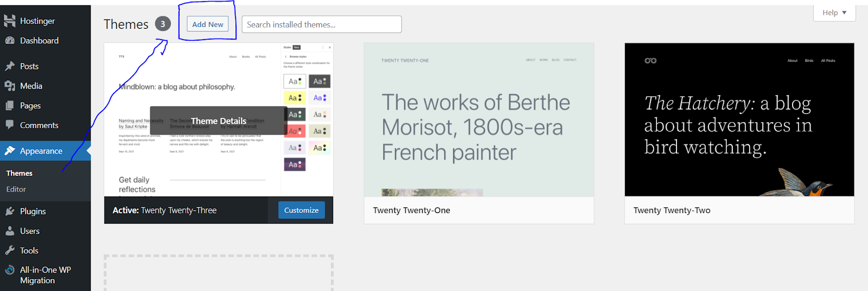Focus the Search installed themes field

pyautogui.click(x=321, y=24)
